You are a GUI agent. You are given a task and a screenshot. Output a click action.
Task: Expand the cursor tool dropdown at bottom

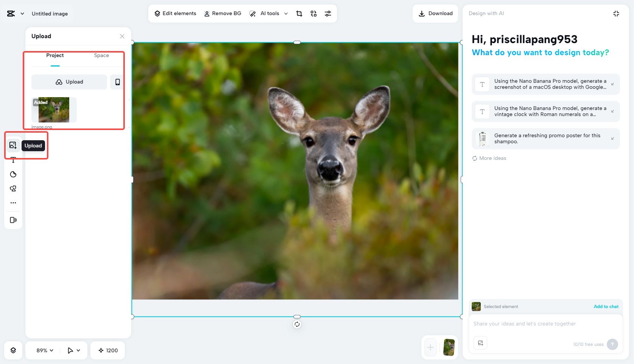pos(73,350)
